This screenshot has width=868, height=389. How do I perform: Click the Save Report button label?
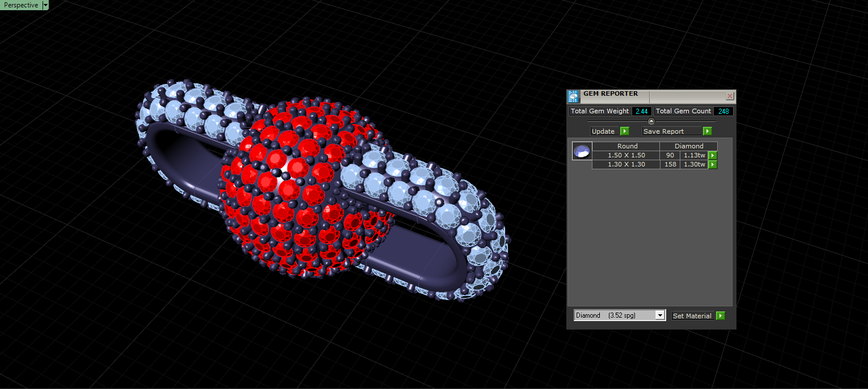click(672, 131)
